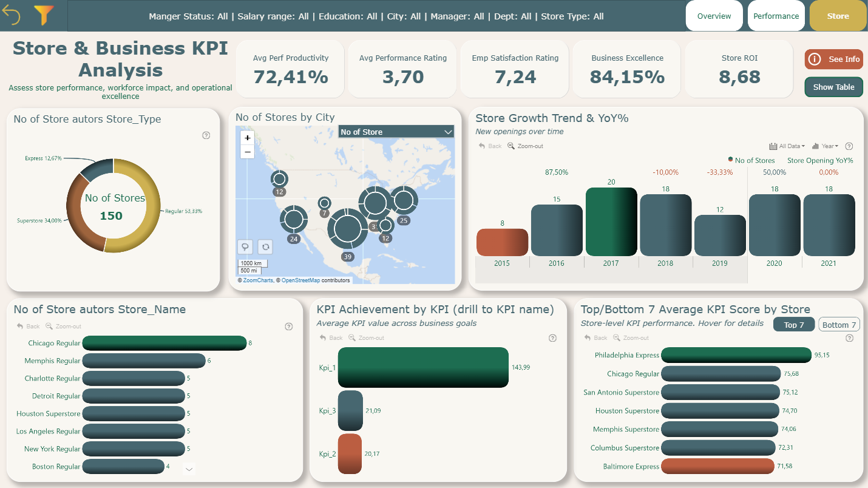Click the Business Excellence KPI card

[627, 69]
